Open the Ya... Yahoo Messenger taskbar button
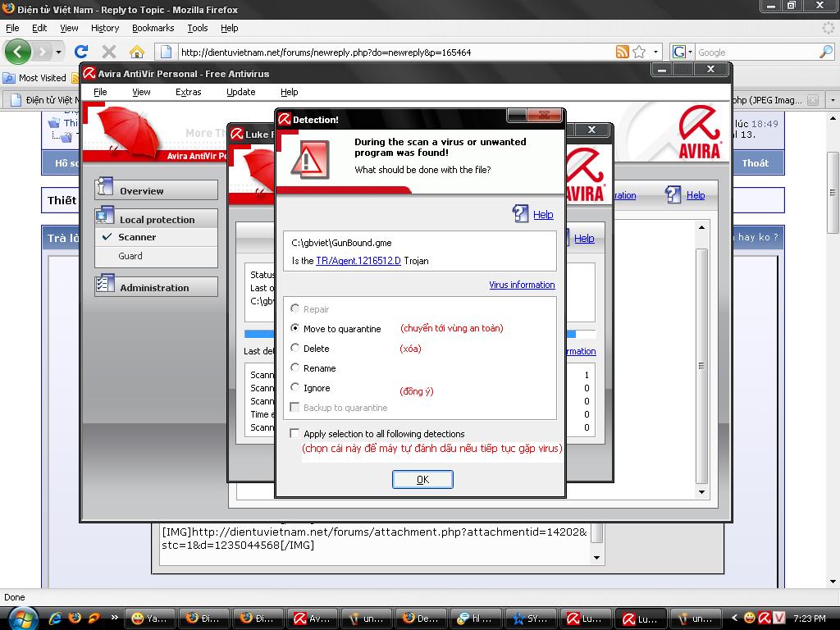The height and width of the screenshot is (630, 840). [x=149, y=619]
